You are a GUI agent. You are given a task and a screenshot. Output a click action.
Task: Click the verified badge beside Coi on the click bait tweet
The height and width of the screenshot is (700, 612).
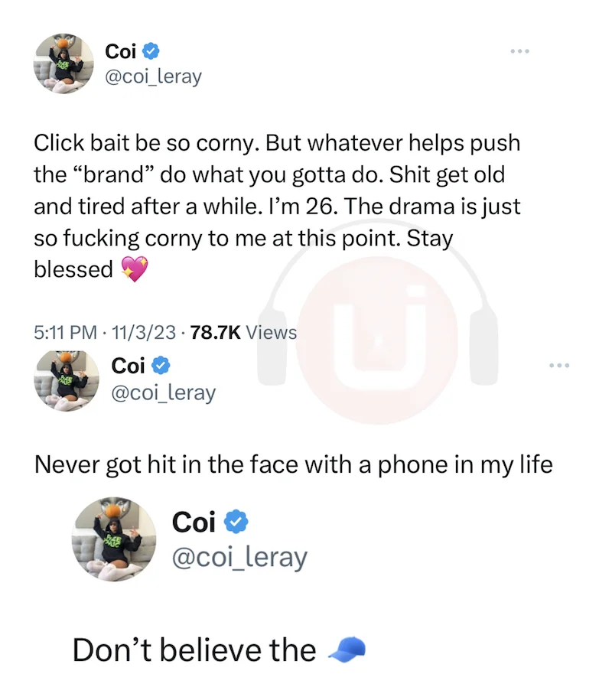[151, 51]
